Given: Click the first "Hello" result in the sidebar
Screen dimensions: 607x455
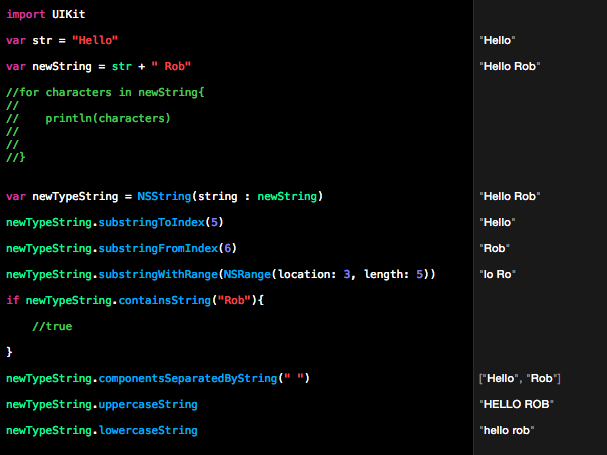Looking at the screenshot, I should point(497,40).
